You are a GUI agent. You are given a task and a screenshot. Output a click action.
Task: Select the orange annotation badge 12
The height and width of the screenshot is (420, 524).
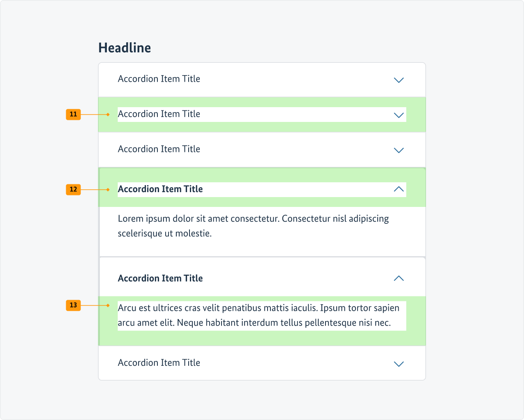pos(73,189)
